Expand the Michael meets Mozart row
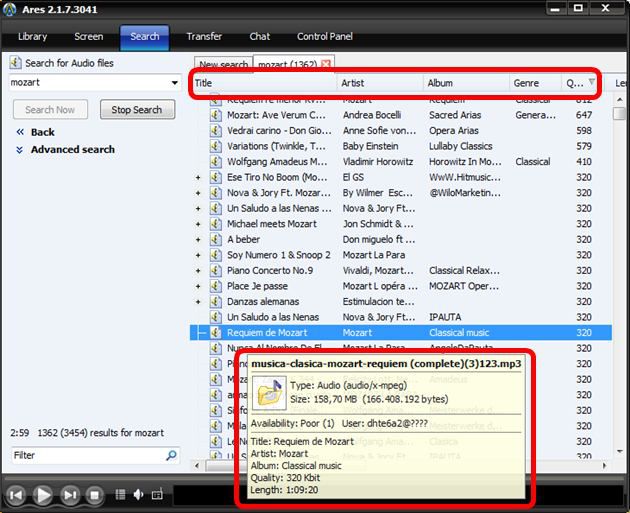The height and width of the screenshot is (513, 630). tap(198, 224)
